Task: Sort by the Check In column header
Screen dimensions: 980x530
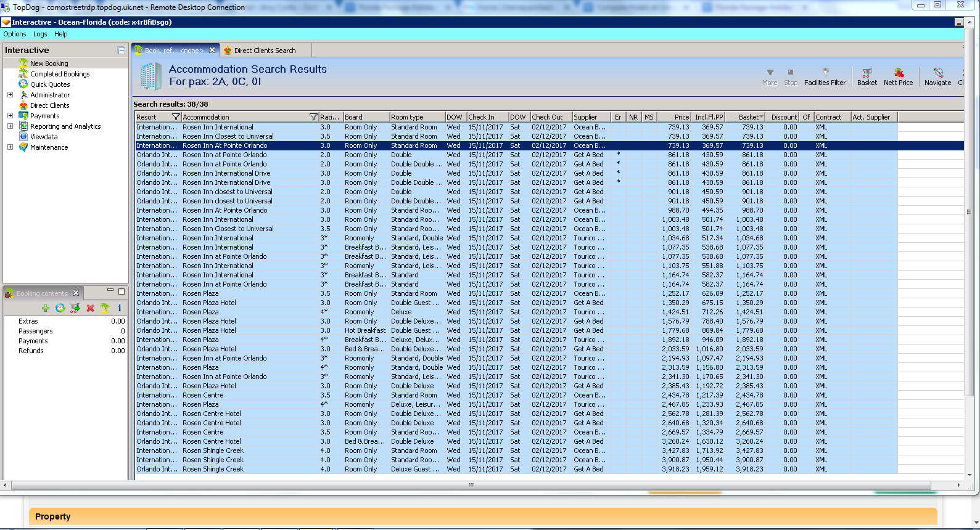Action: (487, 117)
